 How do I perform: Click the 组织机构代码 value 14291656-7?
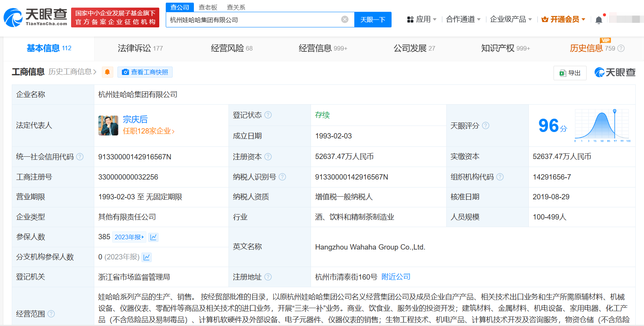click(552, 177)
